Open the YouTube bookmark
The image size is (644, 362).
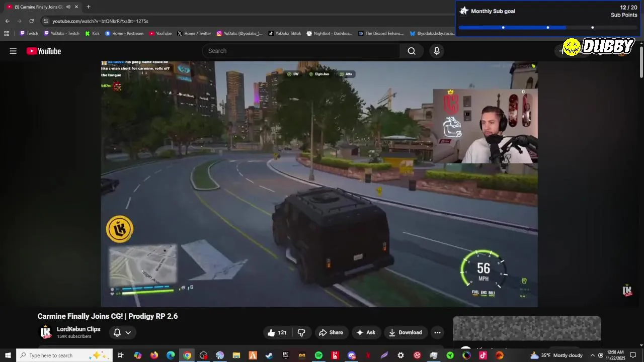(x=160, y=34)
